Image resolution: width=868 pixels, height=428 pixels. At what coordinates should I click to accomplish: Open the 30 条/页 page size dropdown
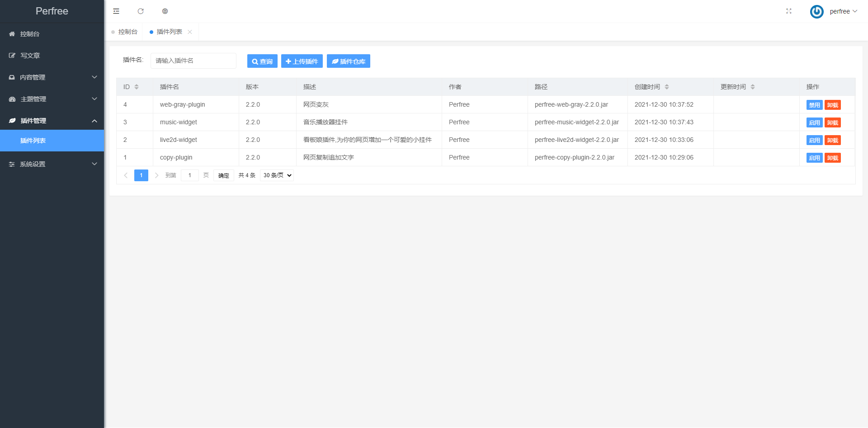(277, 175)
